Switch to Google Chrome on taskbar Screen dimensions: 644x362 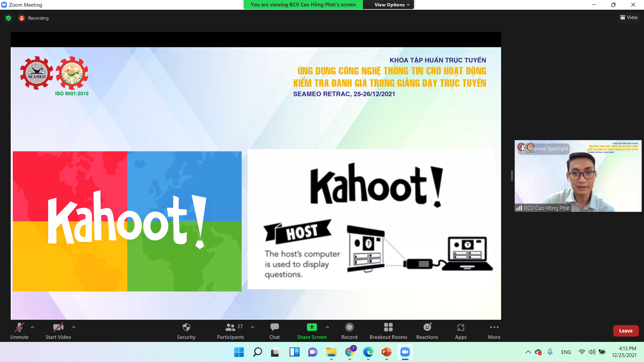tap(350, 352)
